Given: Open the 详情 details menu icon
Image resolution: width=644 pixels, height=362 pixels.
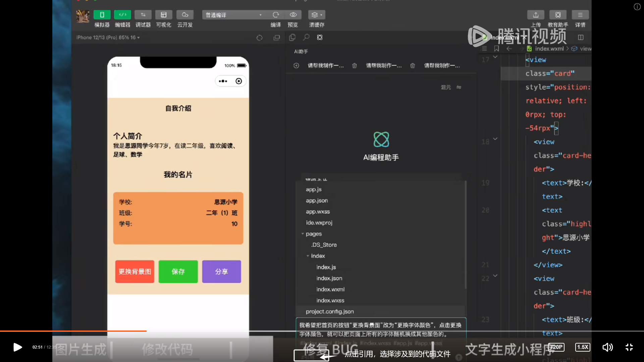Looking at the screenshot, I should pos(580,15).
